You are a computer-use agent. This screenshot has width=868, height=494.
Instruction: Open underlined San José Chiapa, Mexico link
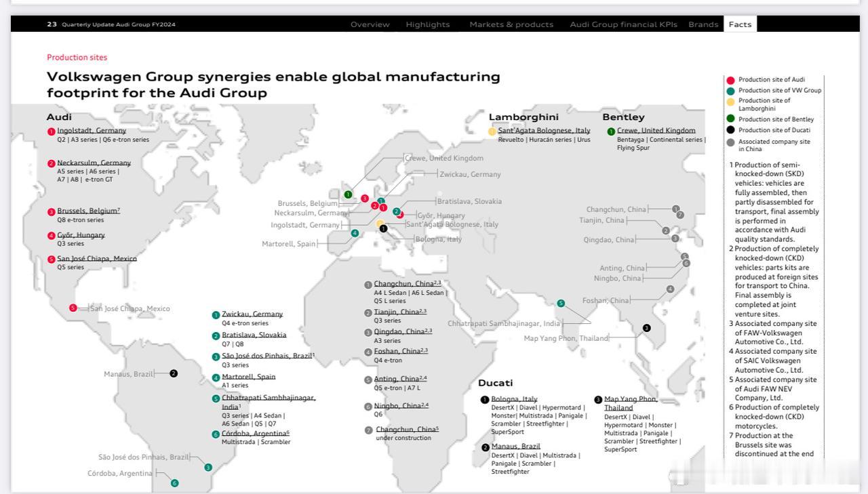97,259
